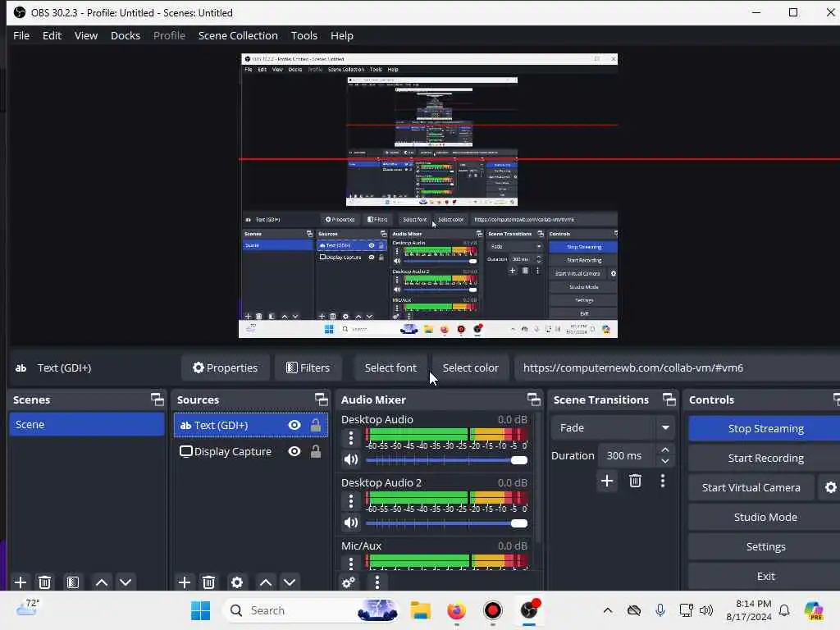Pop out the Scene Transitions dock
The width and height of the screenshot is (840, 630).
(669, 399)
